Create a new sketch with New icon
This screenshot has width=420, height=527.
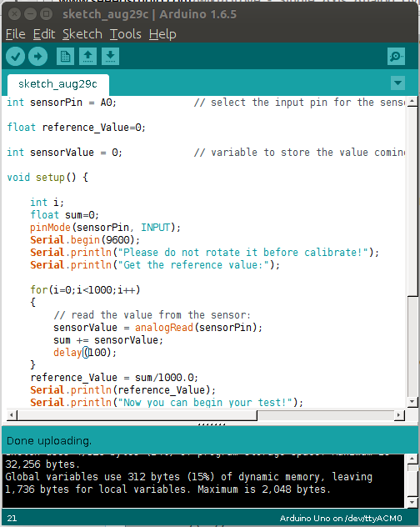65,56
